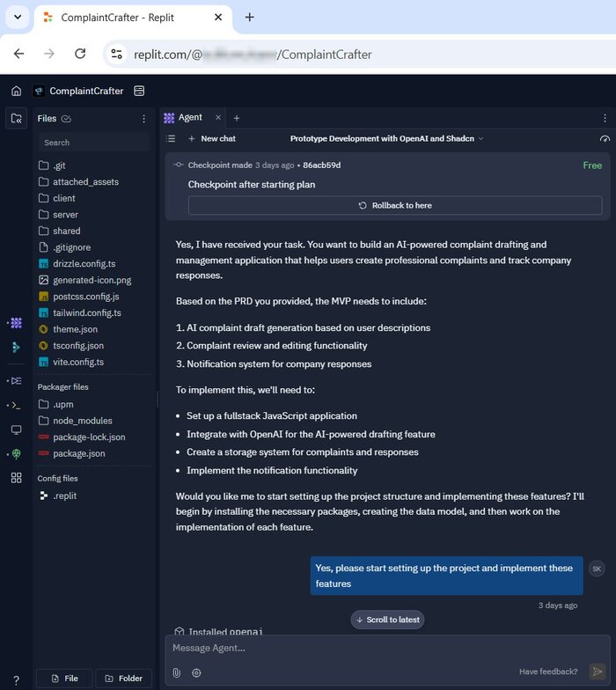The height and width of the screenshot is (690, 616).
Task: Open the chat history list icon
Action: [171, 138]
